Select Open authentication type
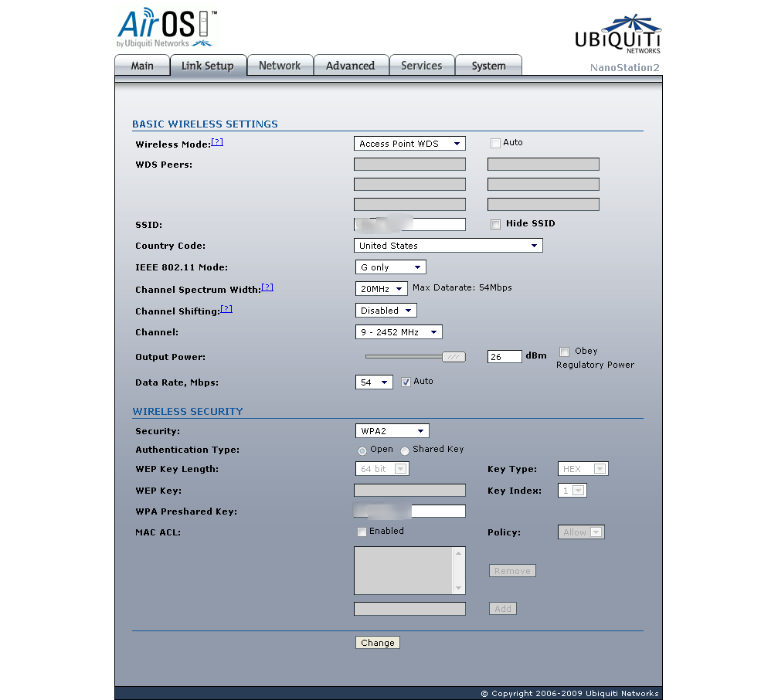This screenshot has width=778, height=700. point(362,451)
